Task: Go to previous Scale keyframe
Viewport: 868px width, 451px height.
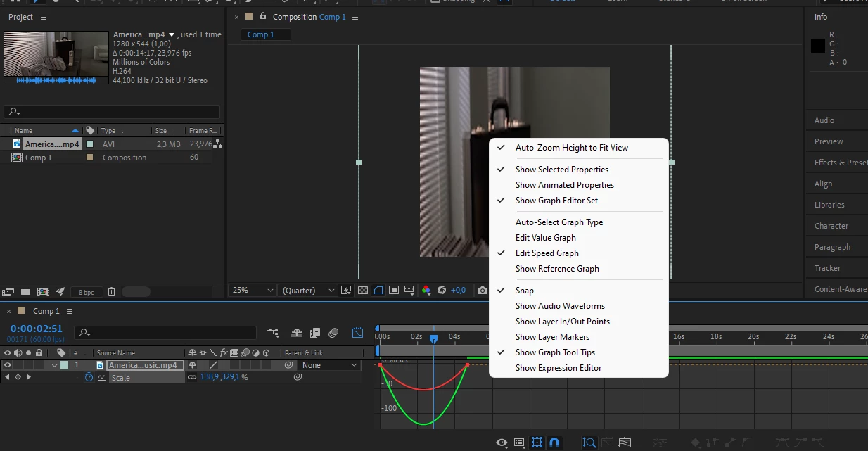Action: pos(7,377)
